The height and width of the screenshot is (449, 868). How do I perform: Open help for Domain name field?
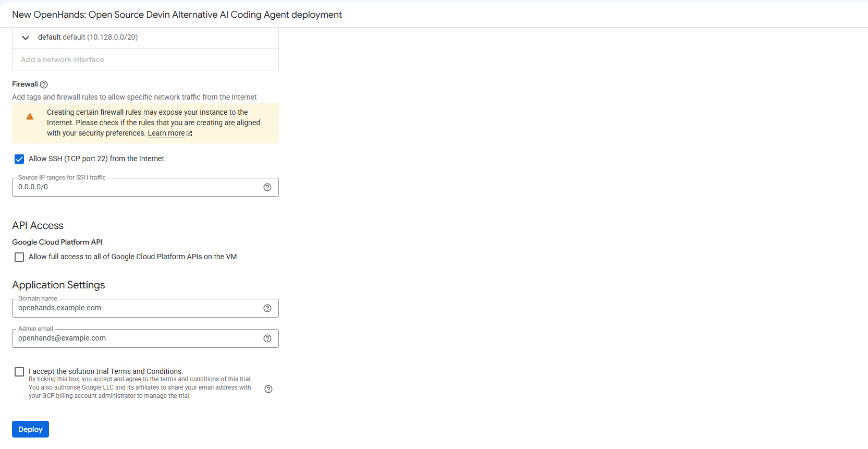coord(267,308)
